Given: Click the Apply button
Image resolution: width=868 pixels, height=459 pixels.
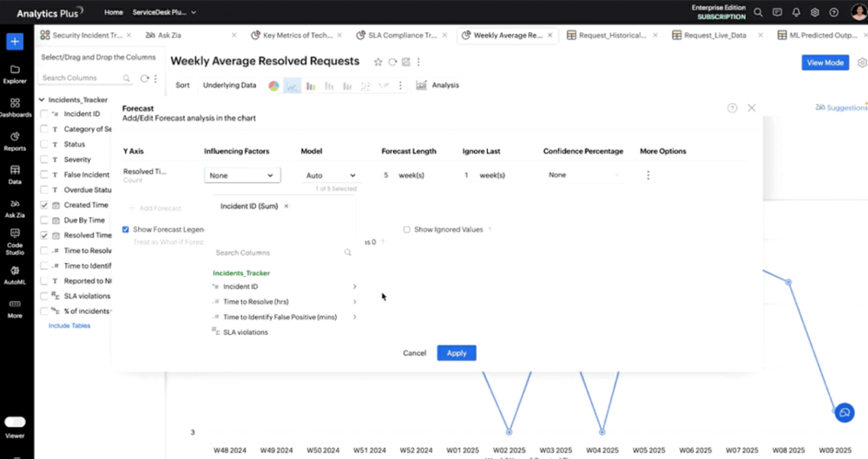Looking at the screenshot, I should point(457,352).
